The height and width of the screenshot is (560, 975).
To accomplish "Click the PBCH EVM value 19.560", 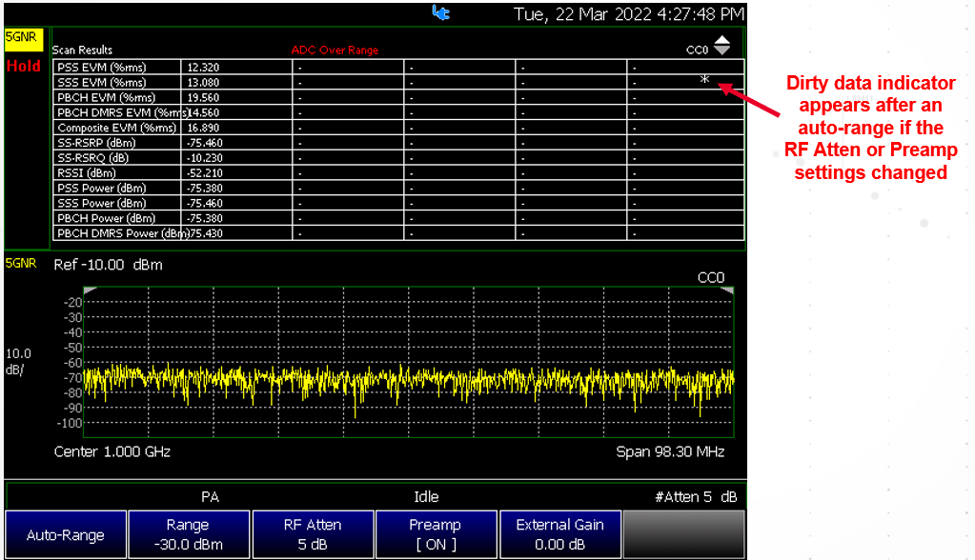I will click(x=203, y=97).
